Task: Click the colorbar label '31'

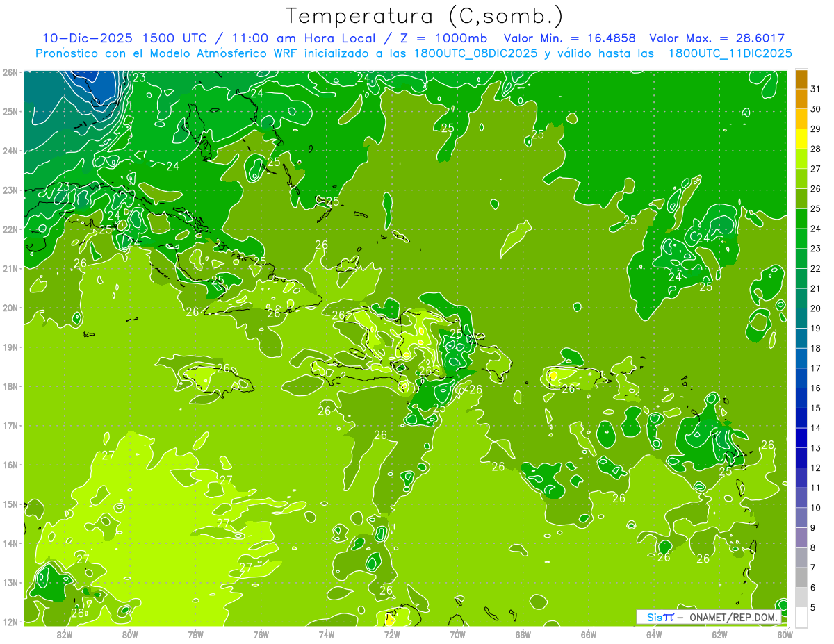Action: (x=816, y=89)
